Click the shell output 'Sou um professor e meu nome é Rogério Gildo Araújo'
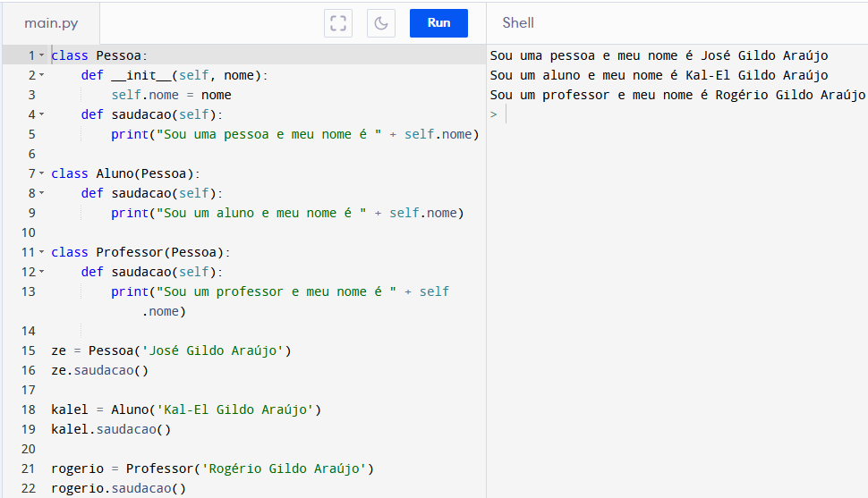 [677, 95]
